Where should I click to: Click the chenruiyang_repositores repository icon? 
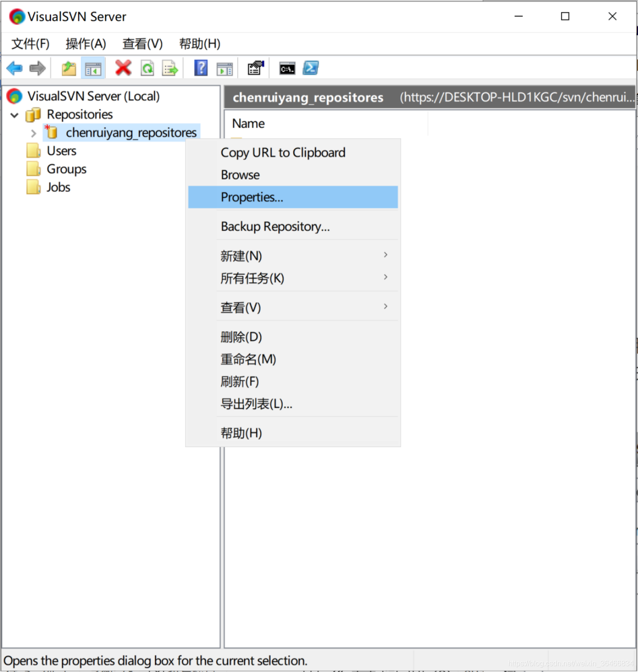[51, 132]
